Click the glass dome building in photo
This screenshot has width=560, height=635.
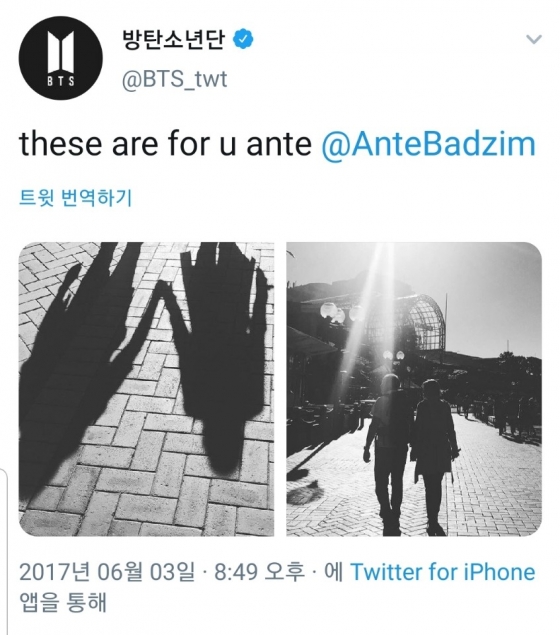click(407, 322)
